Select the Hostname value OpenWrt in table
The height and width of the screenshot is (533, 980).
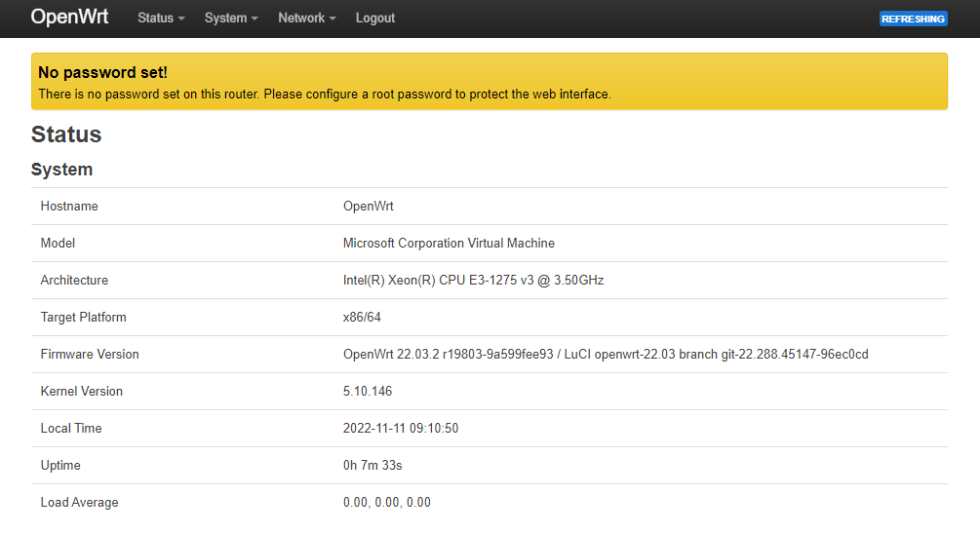point(368,207)
